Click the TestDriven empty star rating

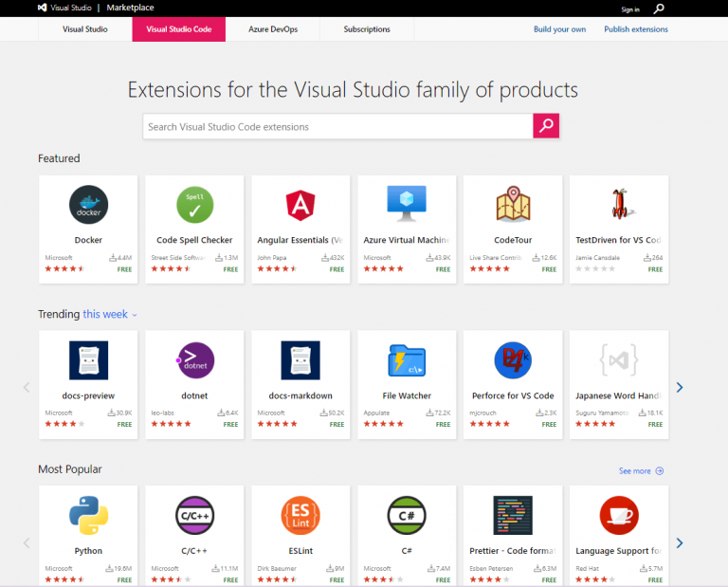point(595,268)
